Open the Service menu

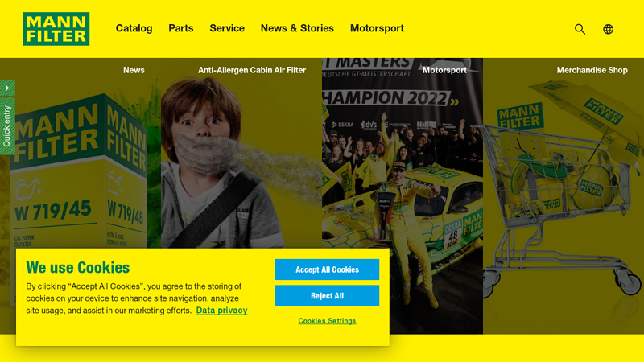(227, 28)
